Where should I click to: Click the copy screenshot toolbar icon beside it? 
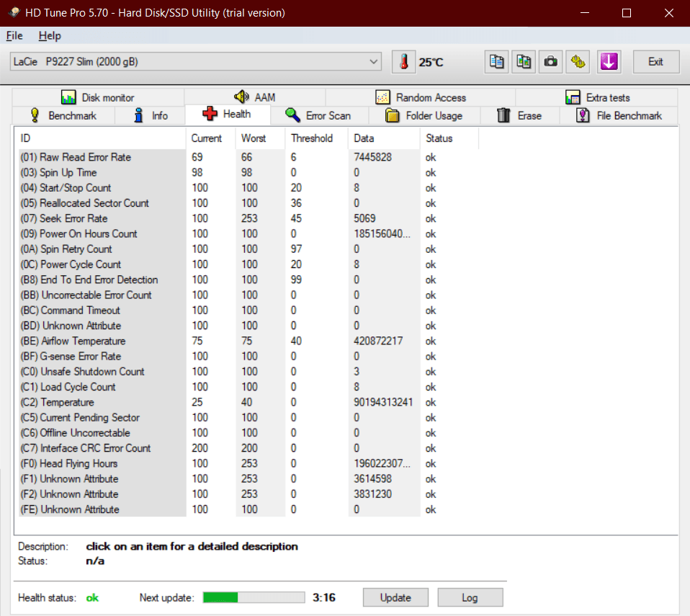524,62
